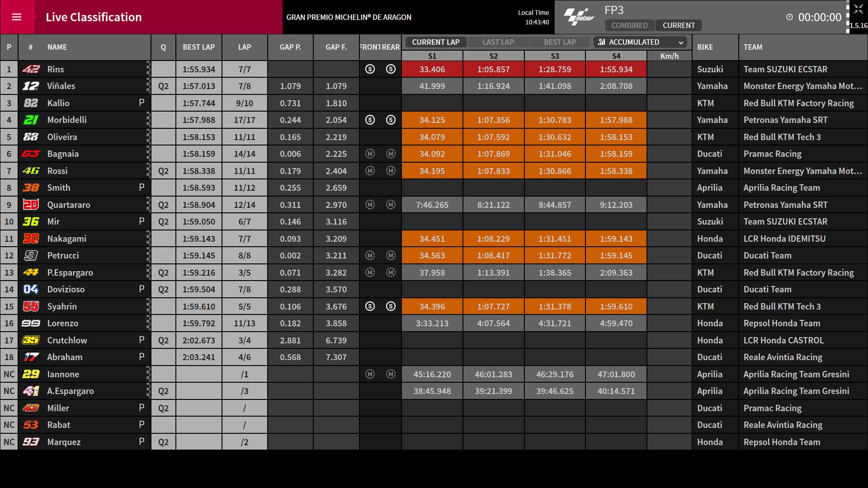
Task: Click Rossi's rear tyre M icon
Action: tap(391, 171)
